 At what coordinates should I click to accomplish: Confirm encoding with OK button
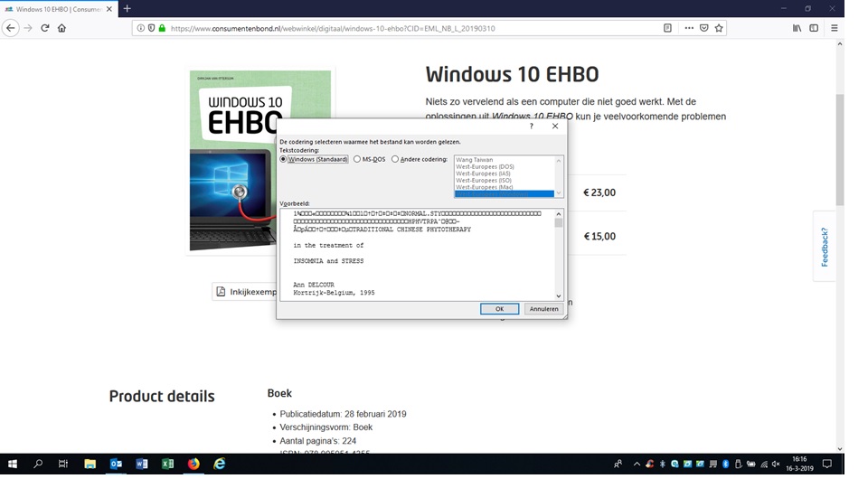[x=499, y=309]
